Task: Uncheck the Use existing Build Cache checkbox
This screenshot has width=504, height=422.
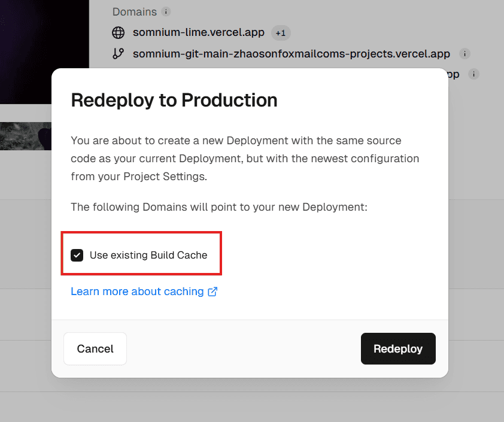Action: [77, 255]
